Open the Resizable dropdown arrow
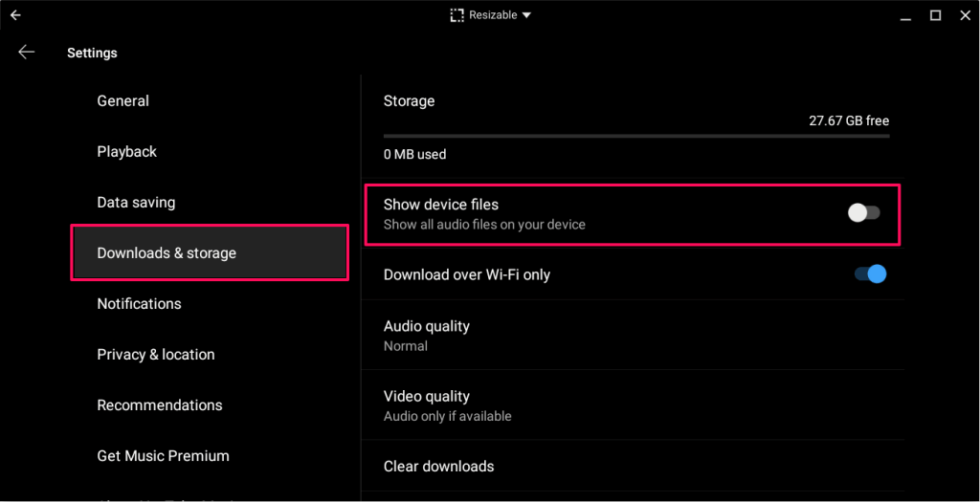This screenshot has width=980, height=502. (526, 15)
